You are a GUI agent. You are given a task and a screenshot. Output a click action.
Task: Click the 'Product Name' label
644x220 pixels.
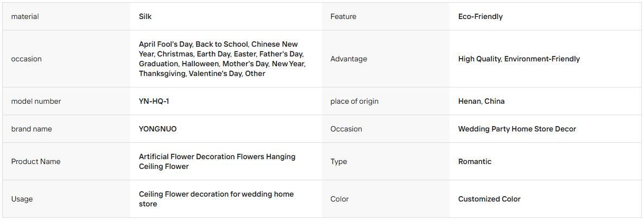coord(36,162)
